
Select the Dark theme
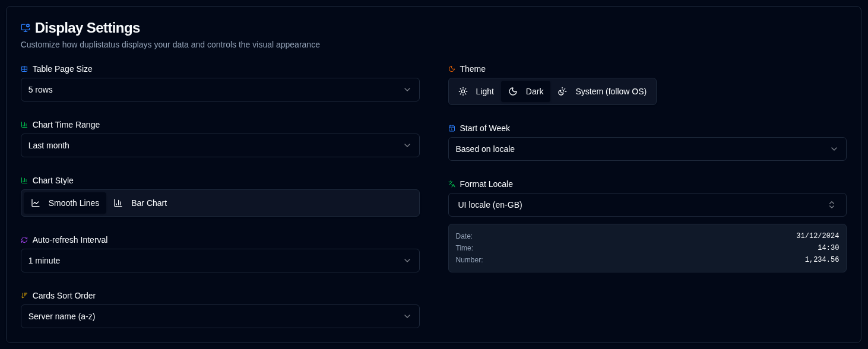[x=526, y=91]
